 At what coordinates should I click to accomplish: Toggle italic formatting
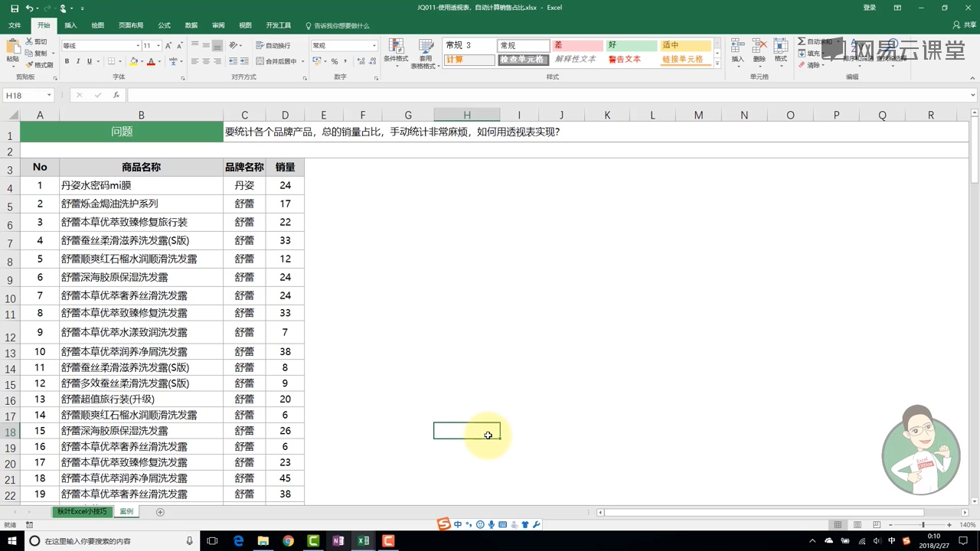[x=79, y=61]
